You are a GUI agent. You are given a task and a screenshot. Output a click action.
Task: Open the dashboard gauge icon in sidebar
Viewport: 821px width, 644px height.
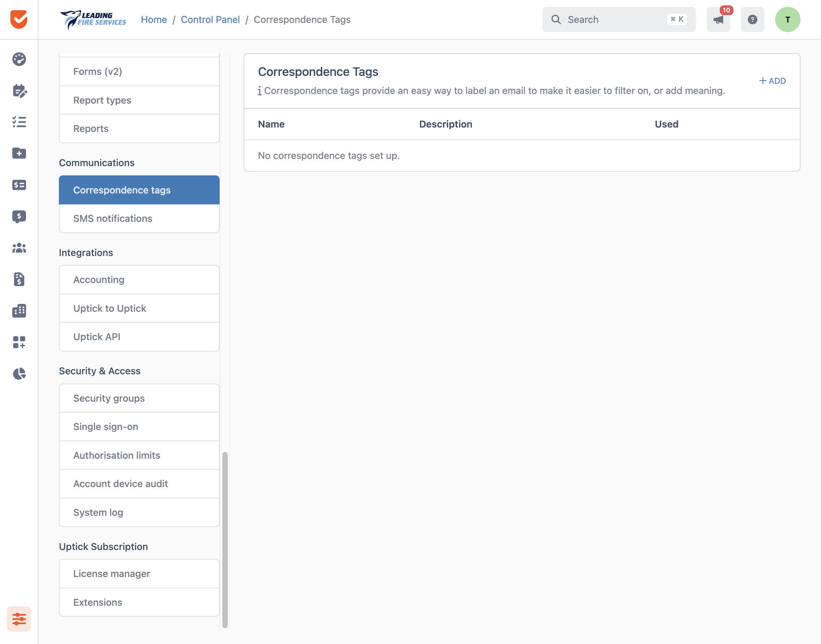pyautogui.click(x=19, y=59)
